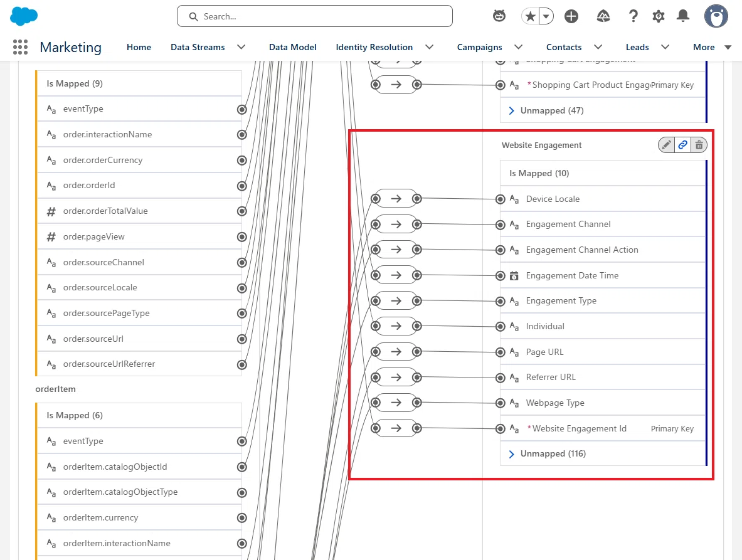742x560 pixels.
Task: Select the order.pageView field row
Action: (x=140, y=236)
